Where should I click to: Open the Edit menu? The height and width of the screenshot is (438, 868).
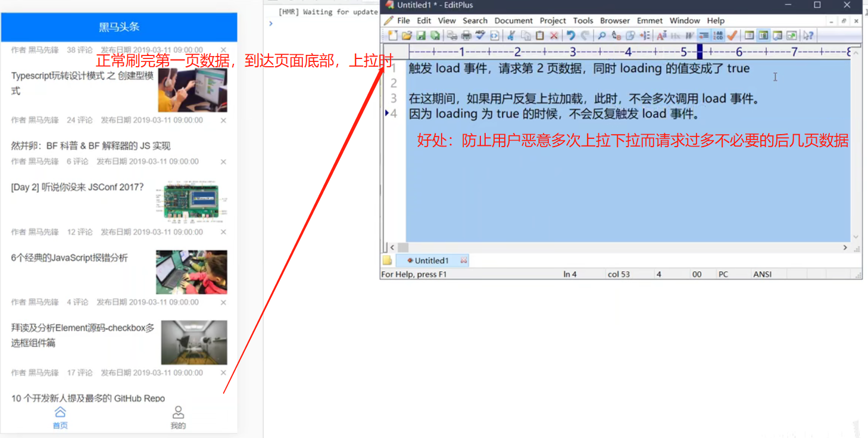click(424, 20)
